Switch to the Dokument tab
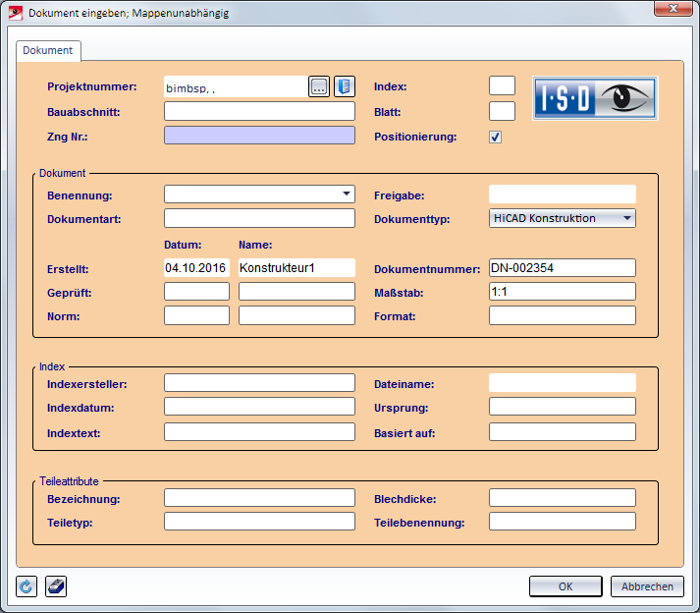Image resolution: width=700 pixels, height=613 pixels. coord(48,50)
